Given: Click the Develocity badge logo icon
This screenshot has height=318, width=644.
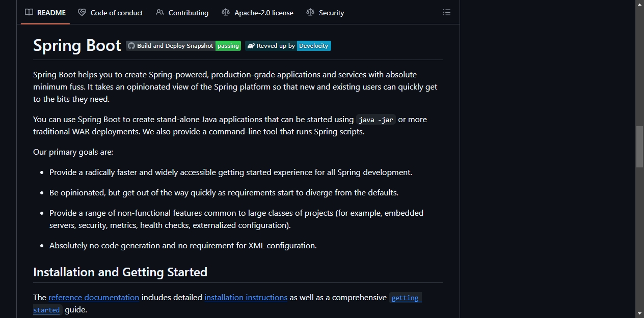Looking at the screenshot, I should pos(251,46).
